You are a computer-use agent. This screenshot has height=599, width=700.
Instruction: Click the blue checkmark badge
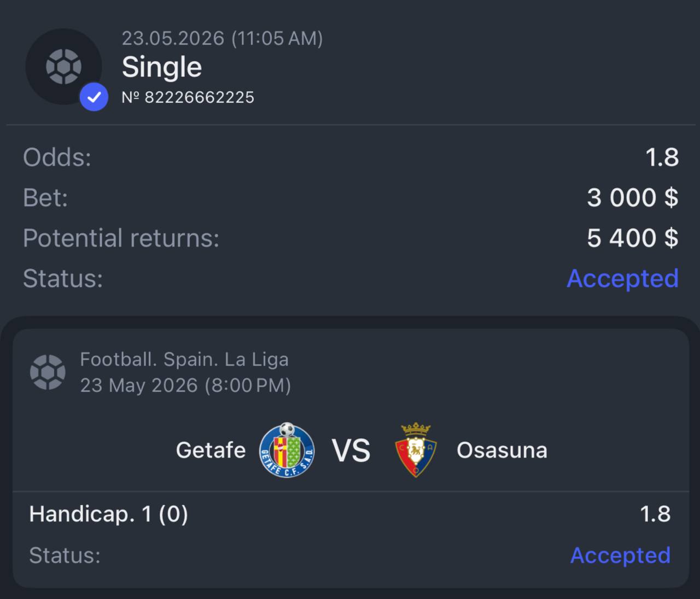[94, 97]
